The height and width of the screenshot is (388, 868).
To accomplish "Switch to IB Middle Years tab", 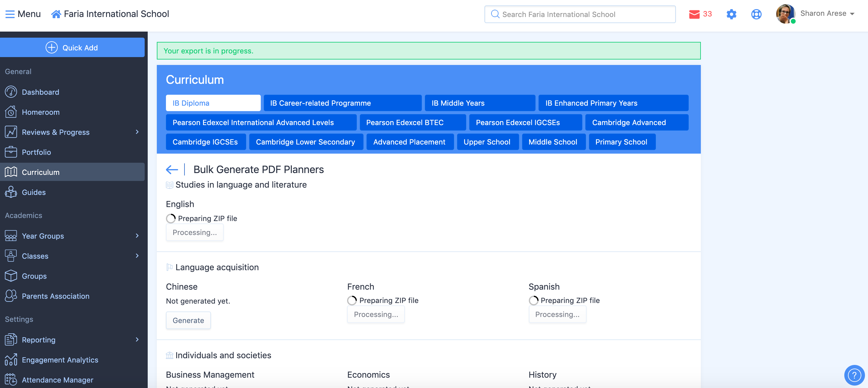I will (480, 103).
